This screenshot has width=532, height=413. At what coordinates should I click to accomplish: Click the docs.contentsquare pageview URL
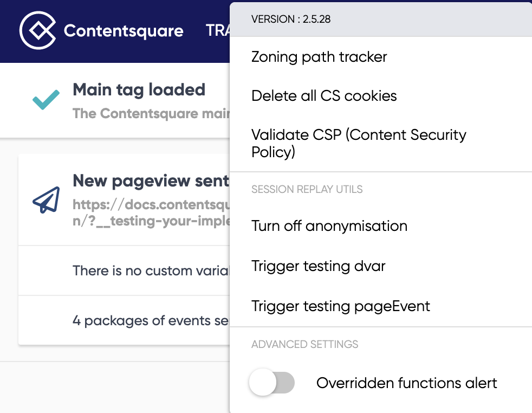click(x=151, y=213)
